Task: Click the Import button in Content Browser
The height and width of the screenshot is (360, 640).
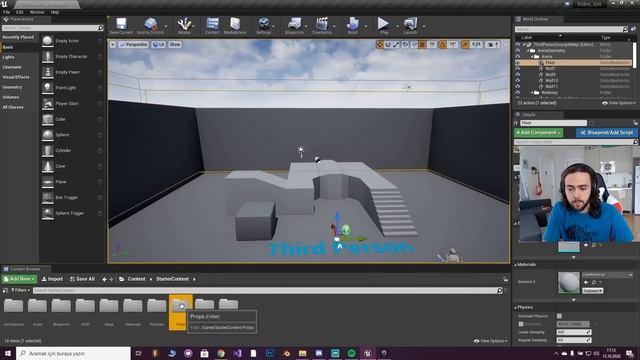Action: pyautogui.click(x=52, y=279)
